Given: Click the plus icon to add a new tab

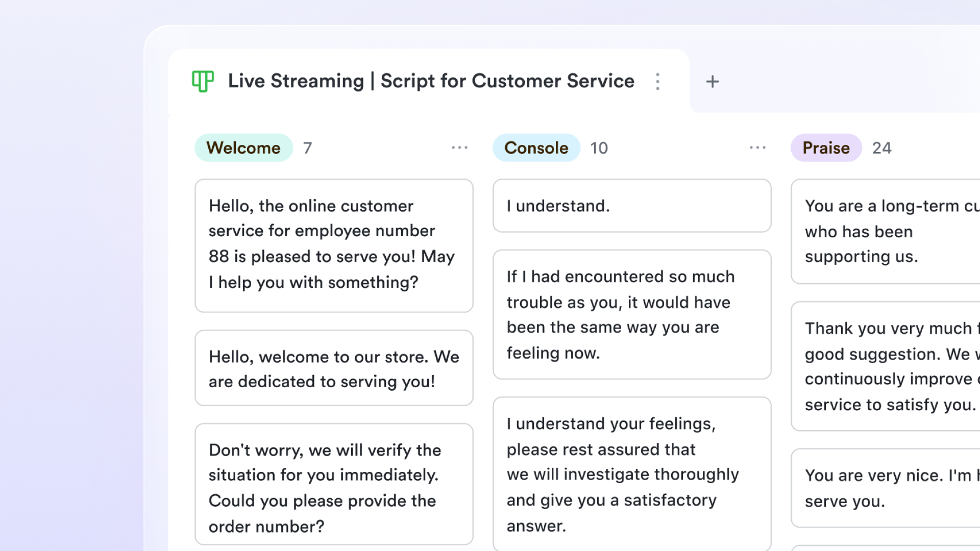Looking at the screenshot, I should point(713,82).
